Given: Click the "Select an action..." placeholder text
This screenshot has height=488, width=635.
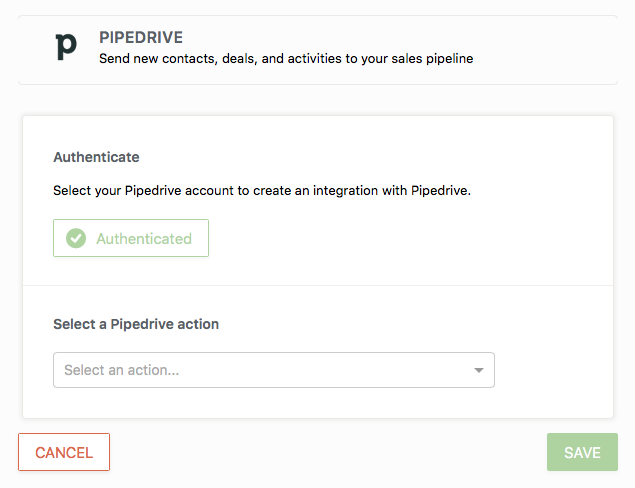Looking at the screenshot, I should click(x=122, y=370).
